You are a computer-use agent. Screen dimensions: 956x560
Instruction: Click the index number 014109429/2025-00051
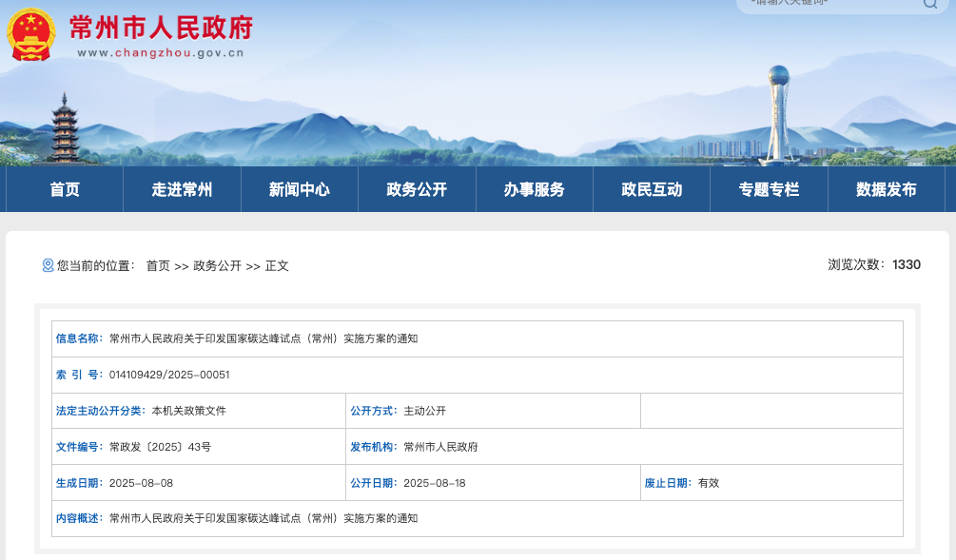169,375
